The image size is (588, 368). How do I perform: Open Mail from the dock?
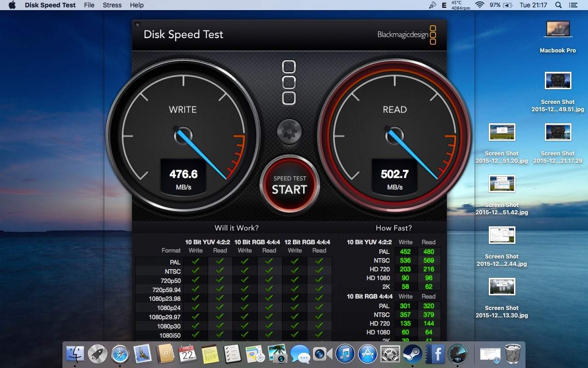tap(142, 354)
